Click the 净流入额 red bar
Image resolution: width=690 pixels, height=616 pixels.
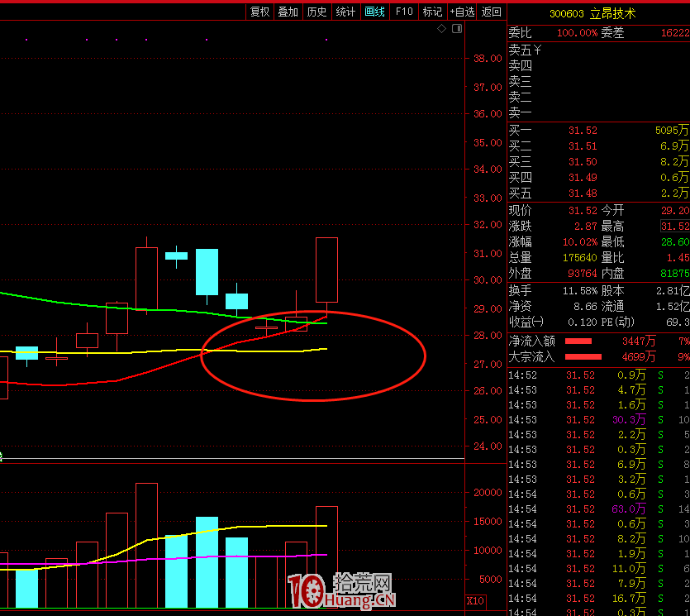coord(578,341)
